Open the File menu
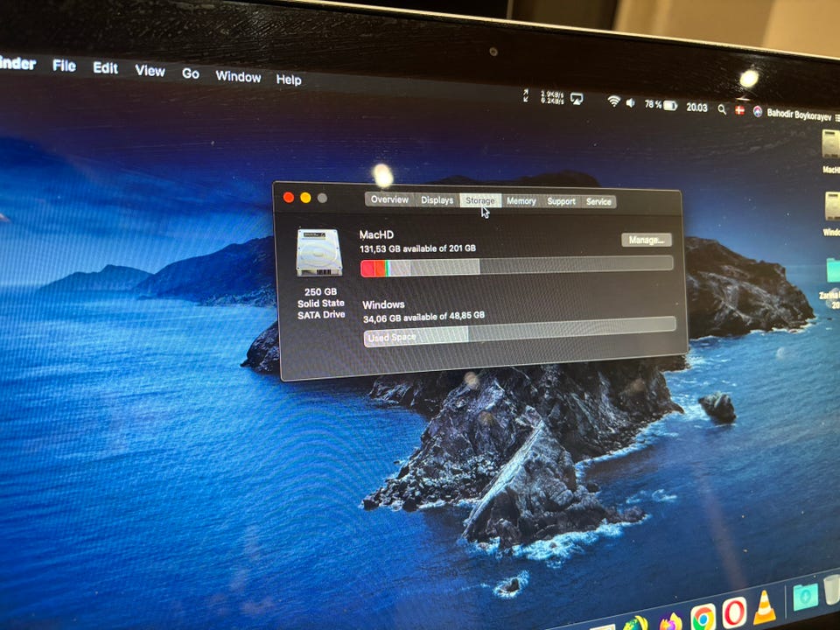Image resolution: width=840 pixels, height=630 pixels. pyautogui.click(x=64, y=66)
